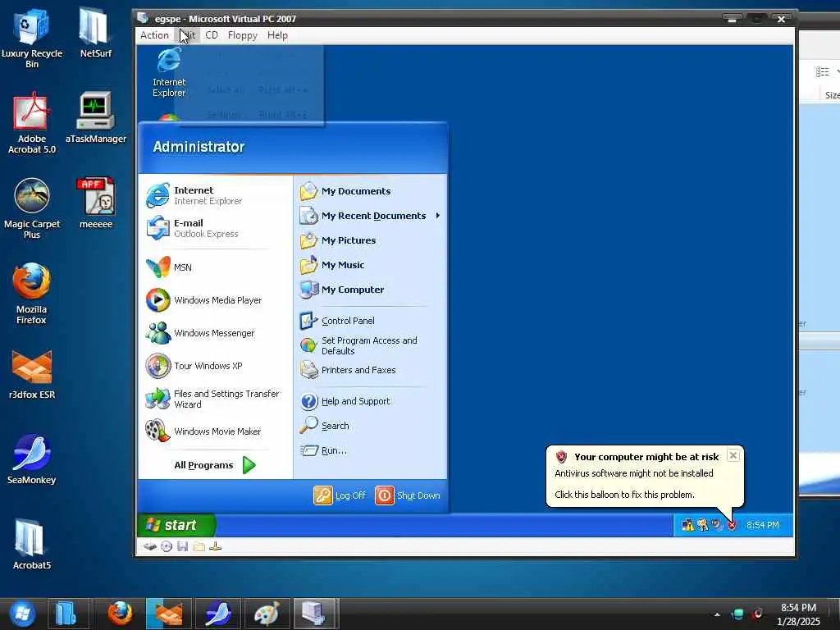Select Magic Carpet Plus desktop icon
This screenshot has width=840, height=630.
(32, 209)
